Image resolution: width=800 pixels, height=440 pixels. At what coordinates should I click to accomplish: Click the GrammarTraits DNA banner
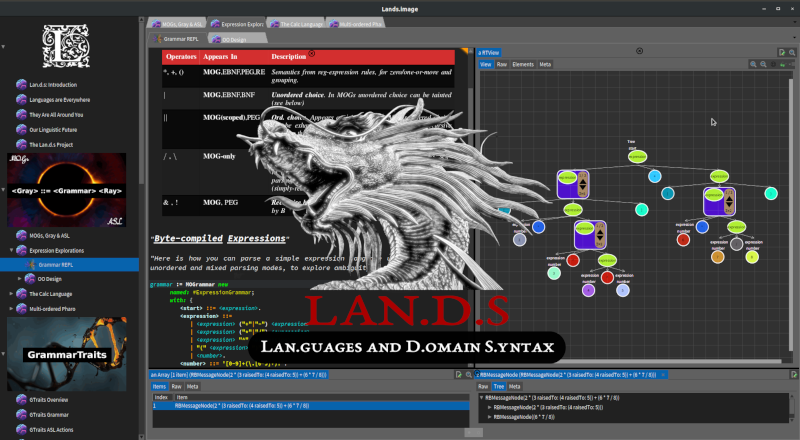point(67,354)
